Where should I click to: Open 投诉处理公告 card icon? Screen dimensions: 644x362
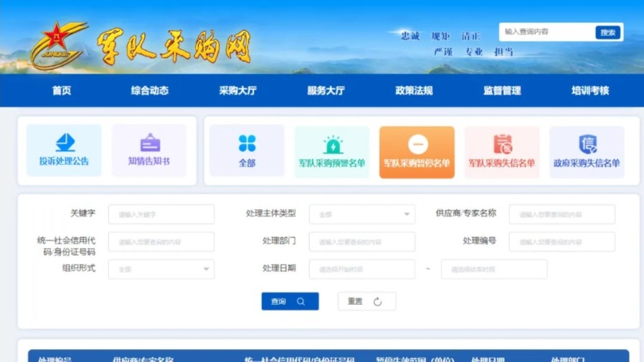(x=65, y=143)
